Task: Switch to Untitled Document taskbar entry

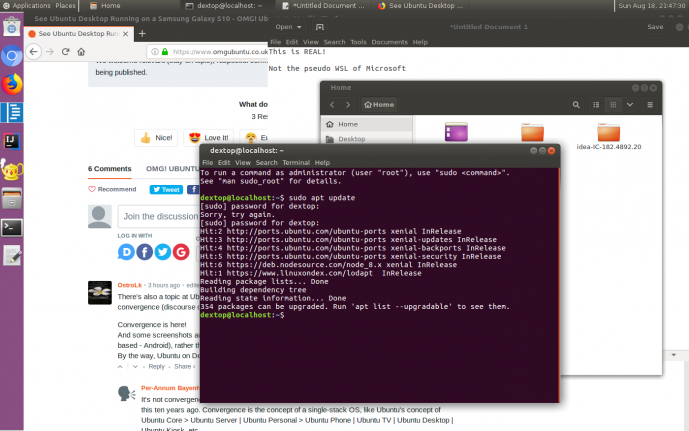Action: 324,6
